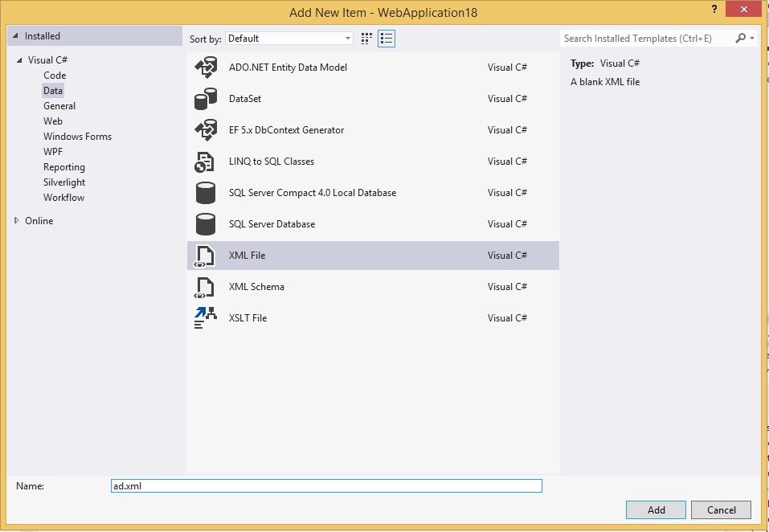The width and height of the screenshot is (769, 532).
Task: Select the Windows Forms template category
Action: 77,136
